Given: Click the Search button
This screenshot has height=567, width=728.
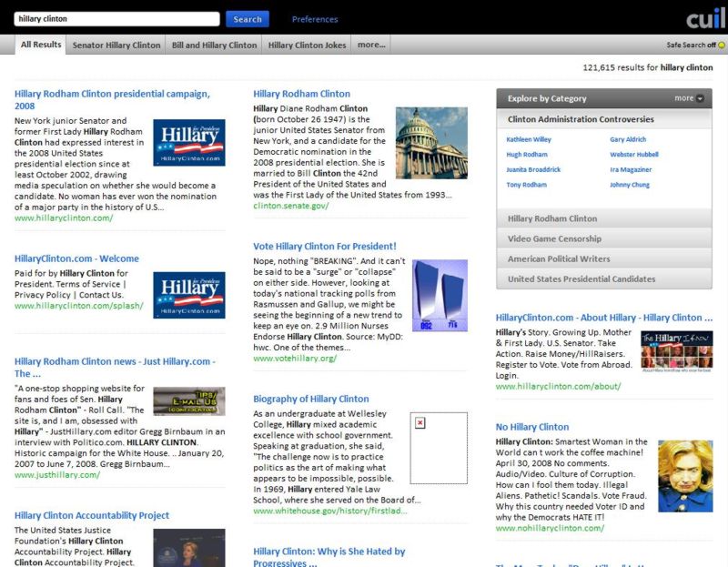Looking at the screenshot, I should [x=248, y=19].
